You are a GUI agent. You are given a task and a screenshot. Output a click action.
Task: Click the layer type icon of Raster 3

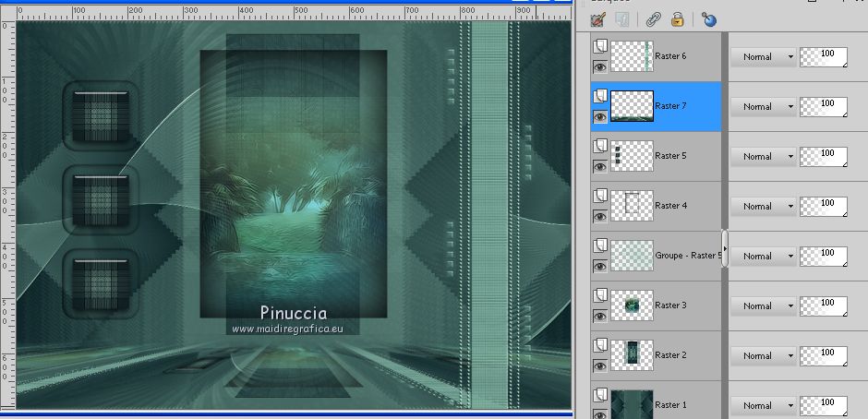pos(600,295)
